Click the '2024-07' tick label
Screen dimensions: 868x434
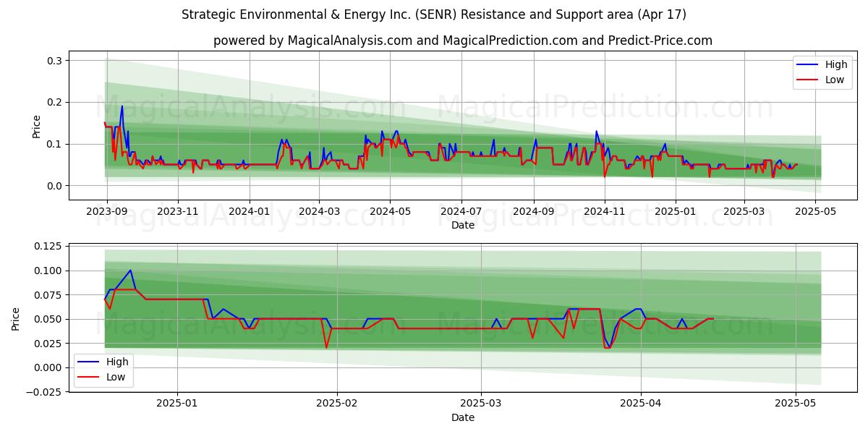coord(461,210)
